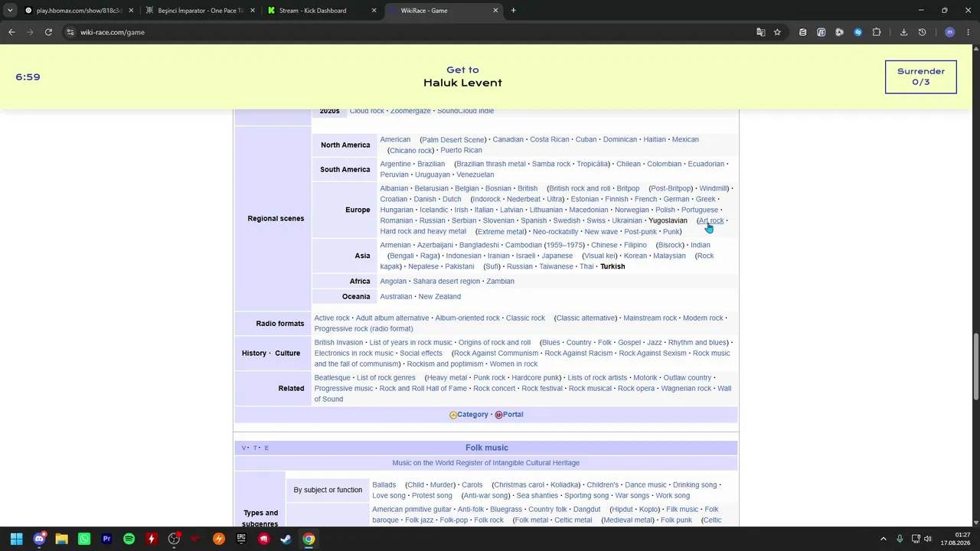
Task: Click the page vertical scrollbar thumb
Action: [x=975, y=365]
